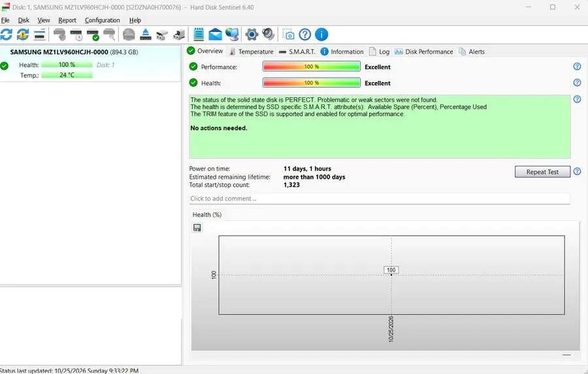Click the disk summary panel toolbar icon
The image size is (588, 374).
pyautogui.click(x=39, y=35)
